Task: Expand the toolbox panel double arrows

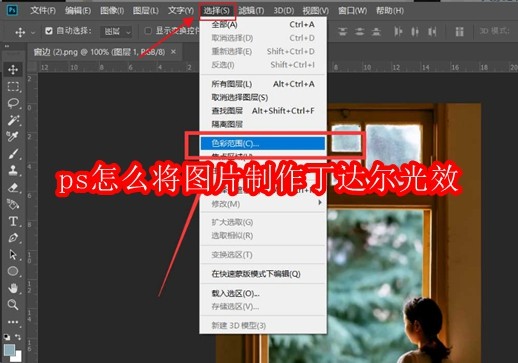Action: click(x=7, y=46)
